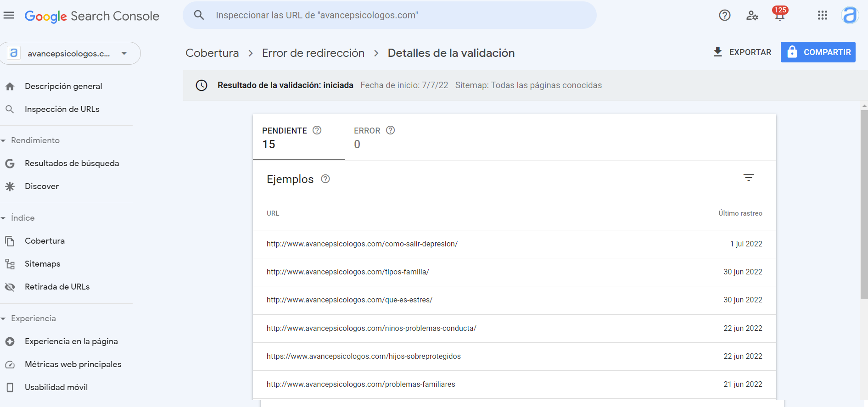Click the page vertical scrollbar thumb
Viewport: 868px width, 407px height.
point(864,204)
